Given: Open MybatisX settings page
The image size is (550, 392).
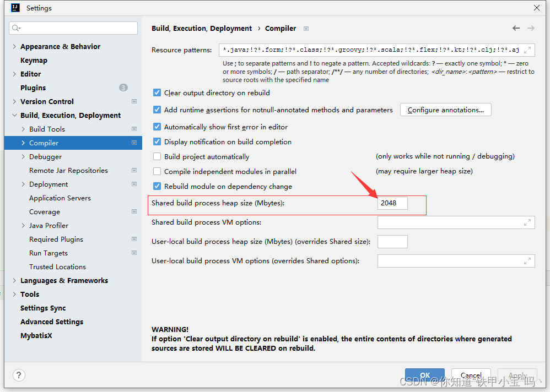Looking at the screenshot, I should click(36, 336).
